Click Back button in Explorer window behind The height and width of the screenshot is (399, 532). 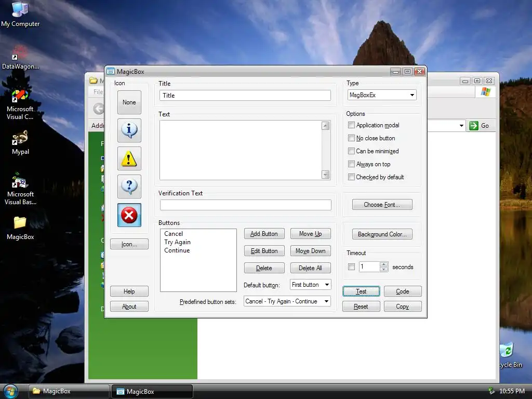coord(98,109)
